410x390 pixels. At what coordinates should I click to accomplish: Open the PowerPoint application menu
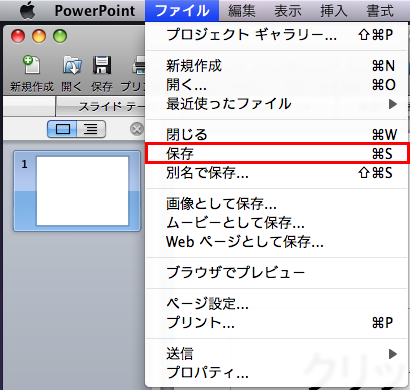coord(95,11)
